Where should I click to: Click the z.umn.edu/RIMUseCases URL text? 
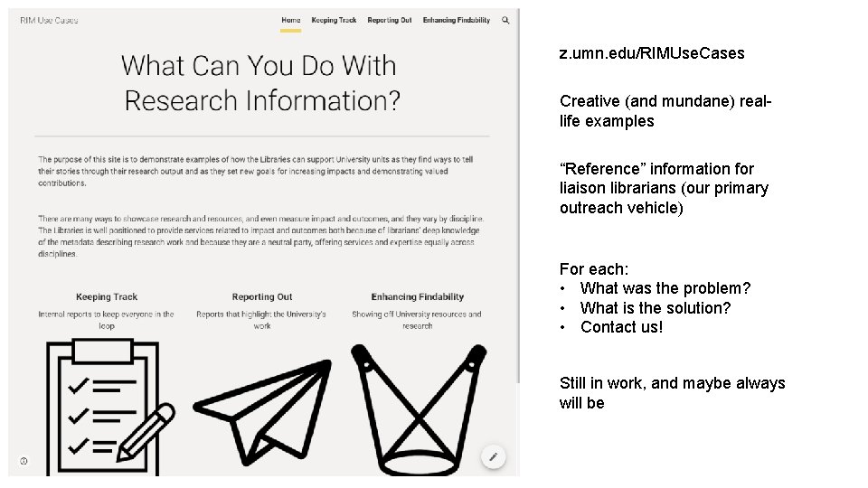click(x=652, y=53)
